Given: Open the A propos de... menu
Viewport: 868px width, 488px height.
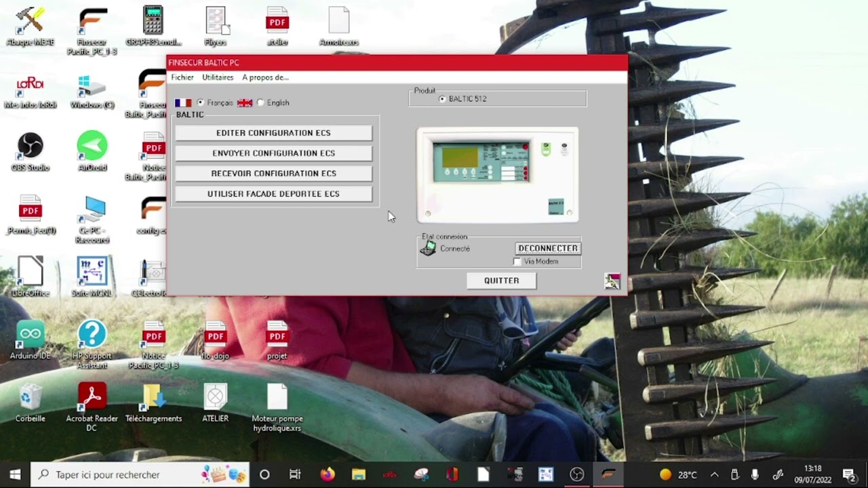Looking at the screenshot, I should (265, 77).
